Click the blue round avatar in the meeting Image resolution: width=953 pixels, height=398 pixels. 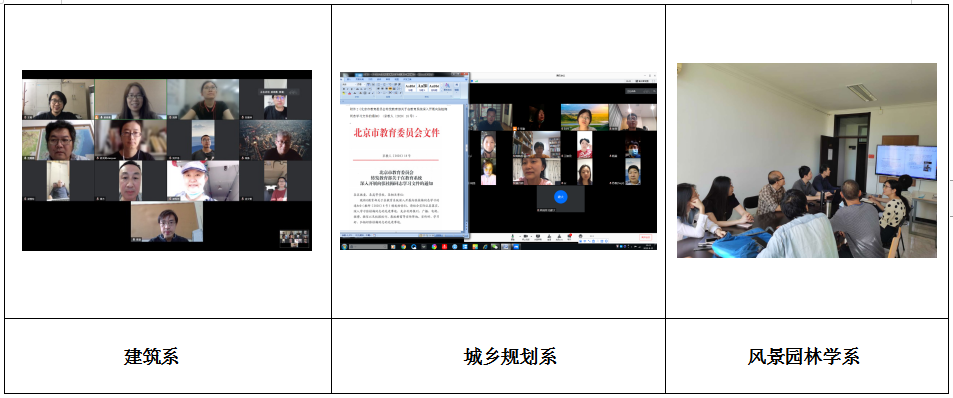tap(560, 196)
